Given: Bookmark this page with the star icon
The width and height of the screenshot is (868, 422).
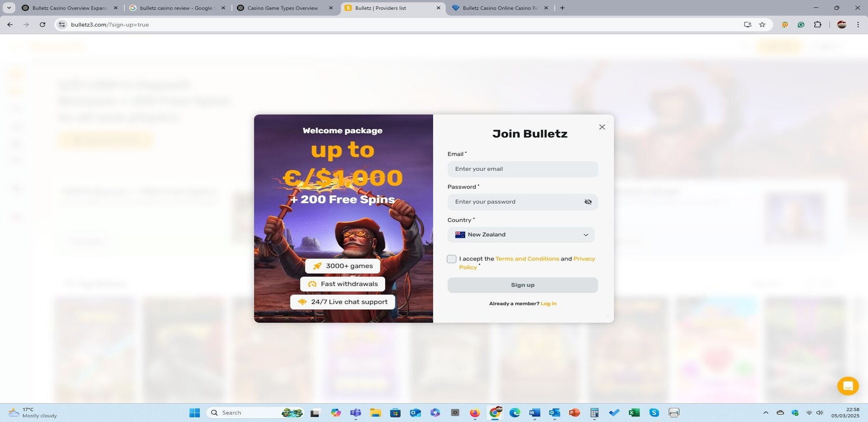Looking at the screenshot, I should pos(762,25).
